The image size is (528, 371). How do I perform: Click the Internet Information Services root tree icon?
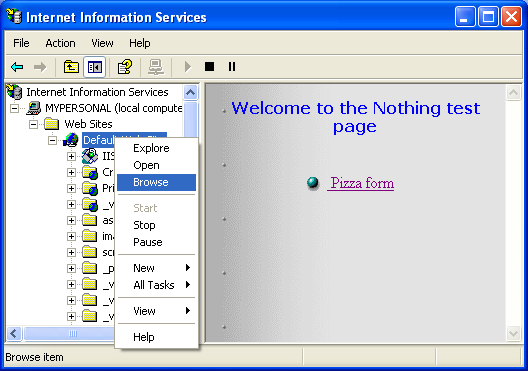pos(14,92)
